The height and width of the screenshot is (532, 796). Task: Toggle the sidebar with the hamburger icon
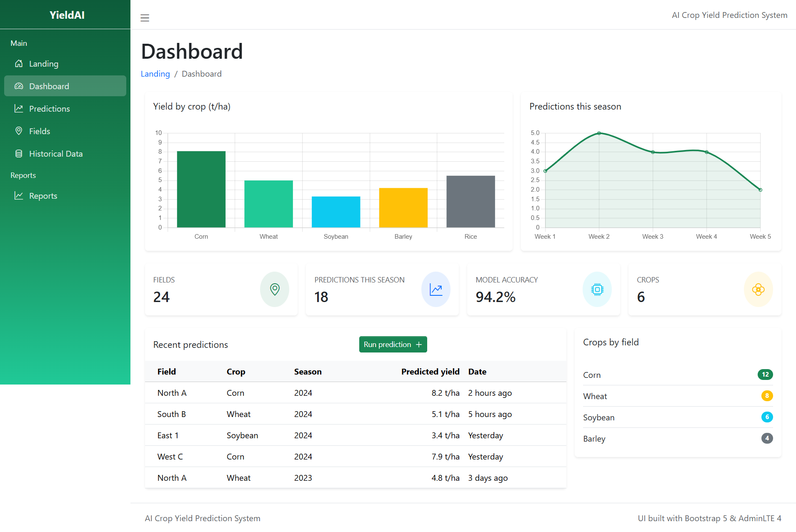145,18
